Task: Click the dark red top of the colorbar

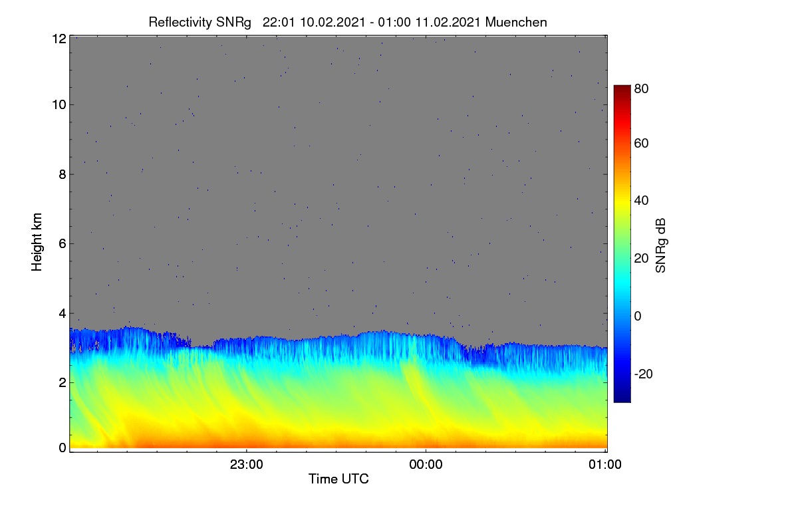Action: pyautogui.click(x=621, y=89)
